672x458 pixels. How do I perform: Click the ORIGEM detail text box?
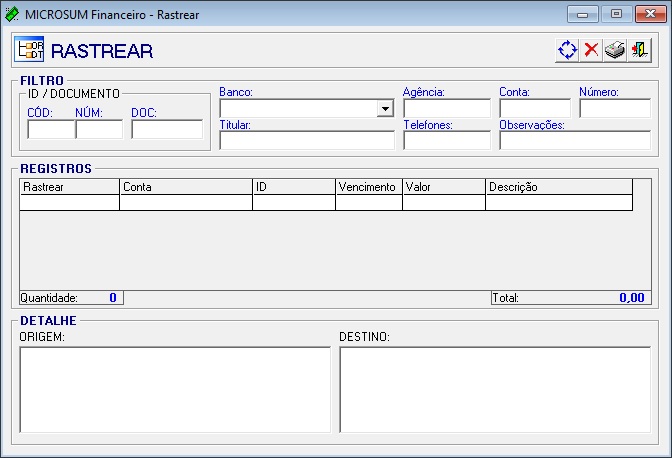pyautogui.click(x=175, y=390)
